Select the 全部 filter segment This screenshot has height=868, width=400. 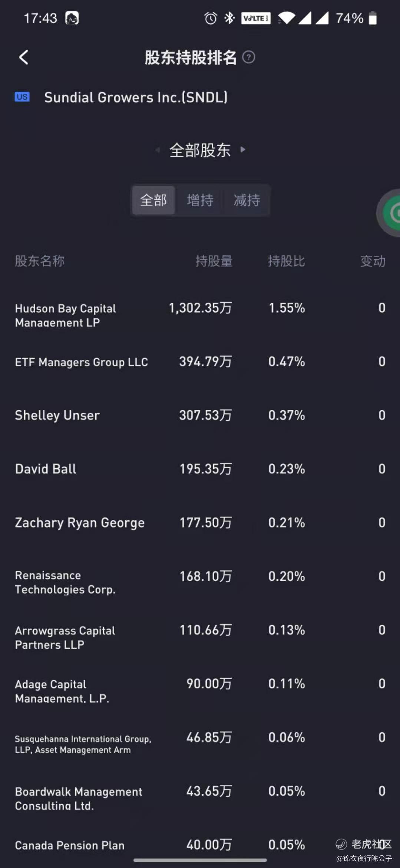pos(153,200)
